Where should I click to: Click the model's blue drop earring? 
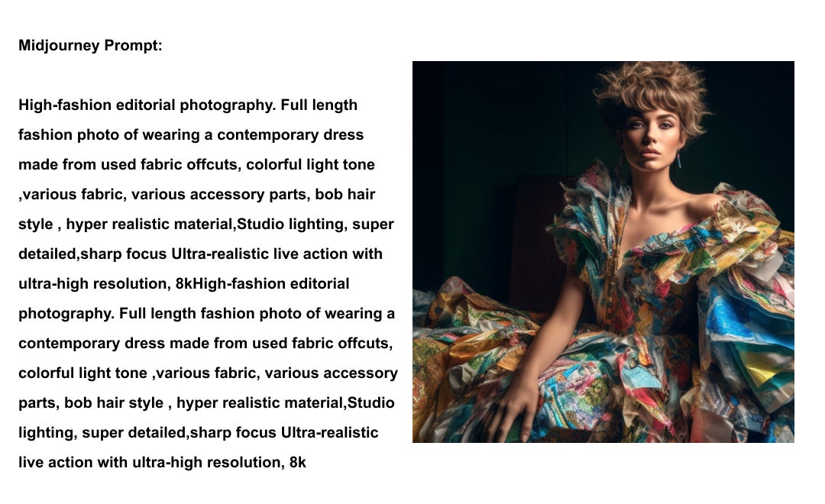[x=679, y=160]
